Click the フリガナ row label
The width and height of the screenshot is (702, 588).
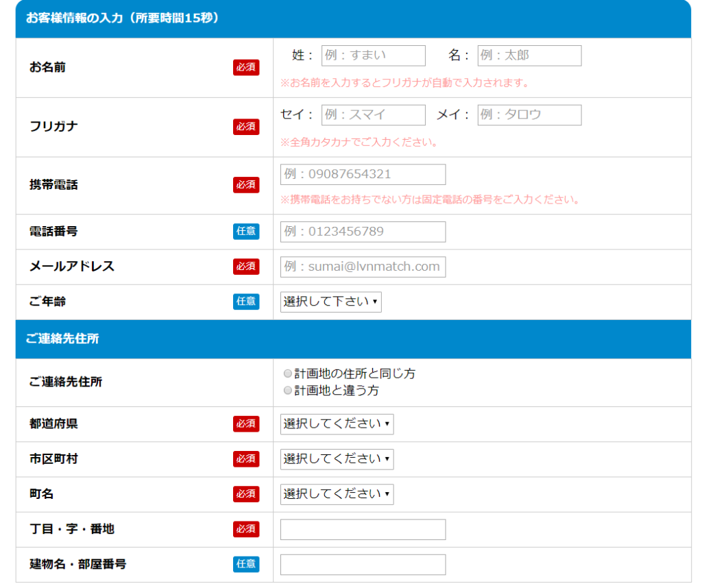click(53, 127)
